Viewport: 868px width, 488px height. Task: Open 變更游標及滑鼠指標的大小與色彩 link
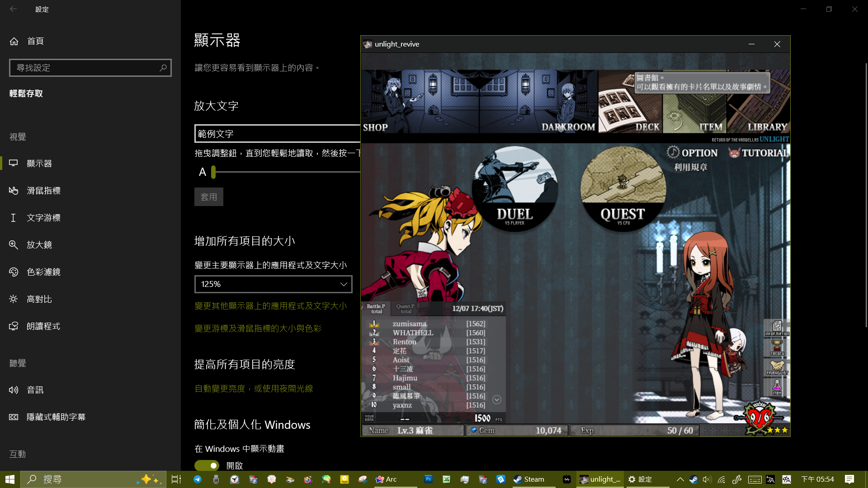(258, 328)
